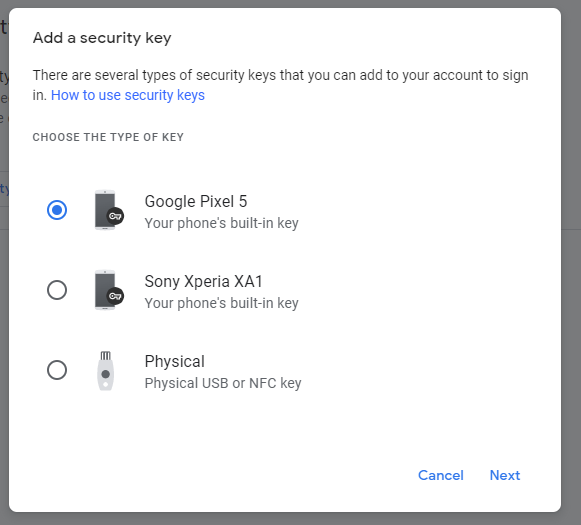This screenshot has width=581, height=525.
Task: Click the physical USB security key icon
Action: pyautogui.click(x=106, y=371)
